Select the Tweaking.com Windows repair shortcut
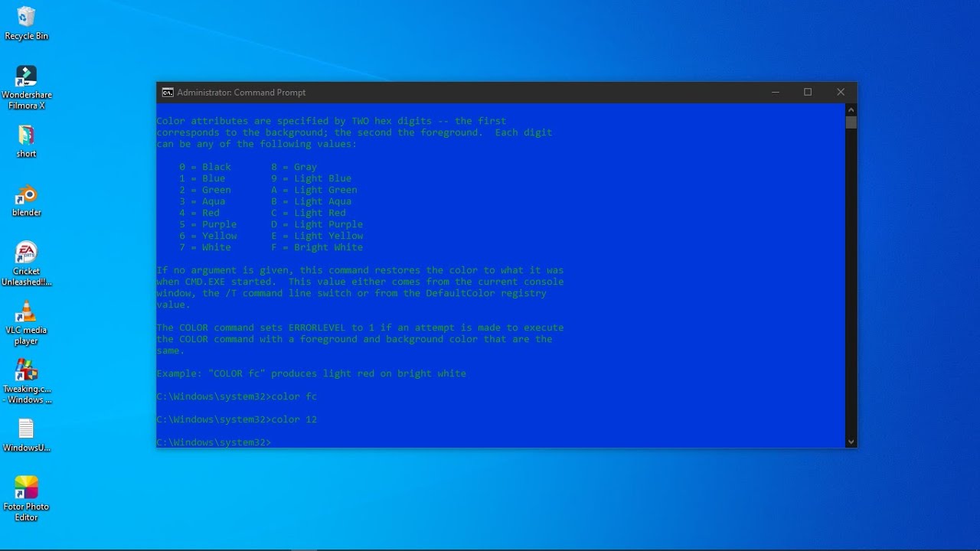 click(26, 381)
